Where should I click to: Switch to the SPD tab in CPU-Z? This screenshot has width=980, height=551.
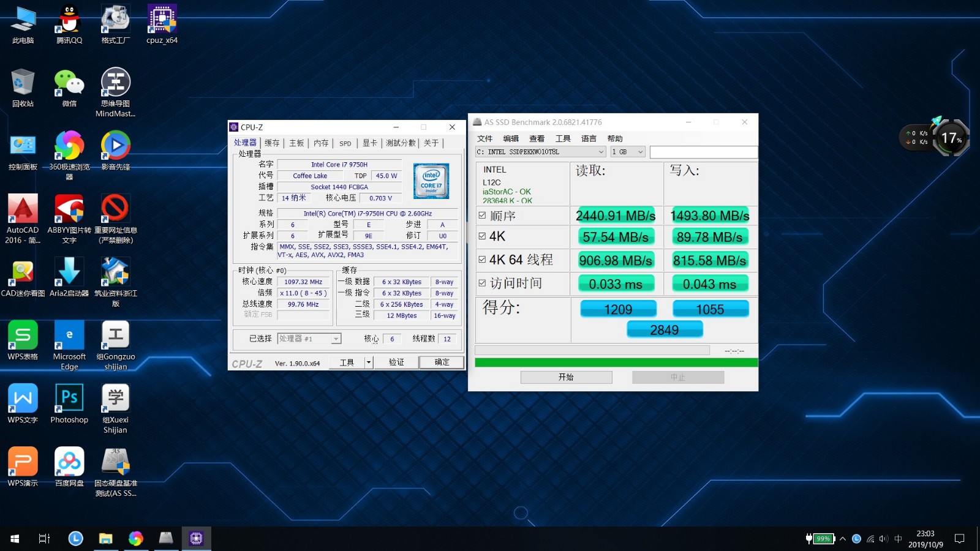(345, 143)
